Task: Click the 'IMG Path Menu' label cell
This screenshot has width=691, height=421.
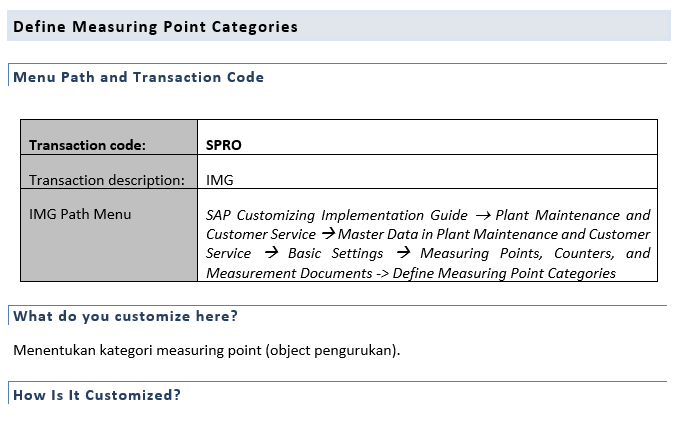Action: (109, 235)
